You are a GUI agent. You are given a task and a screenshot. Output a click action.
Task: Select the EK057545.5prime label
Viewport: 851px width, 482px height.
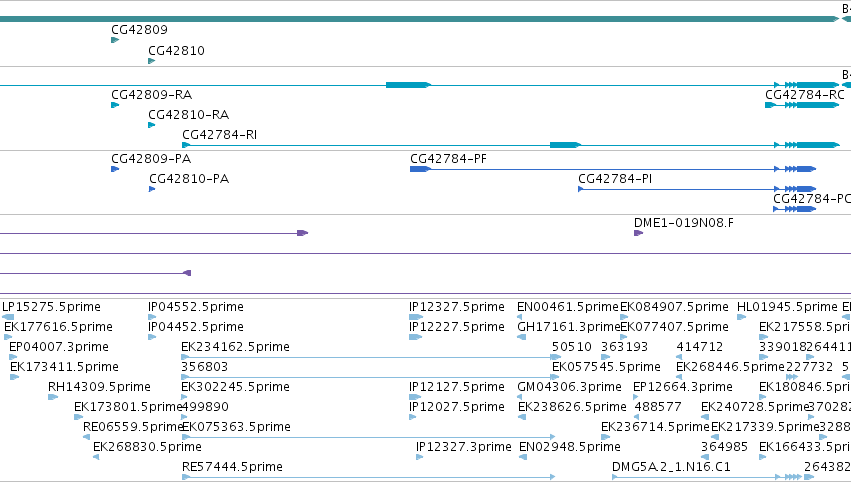[606, 367]
